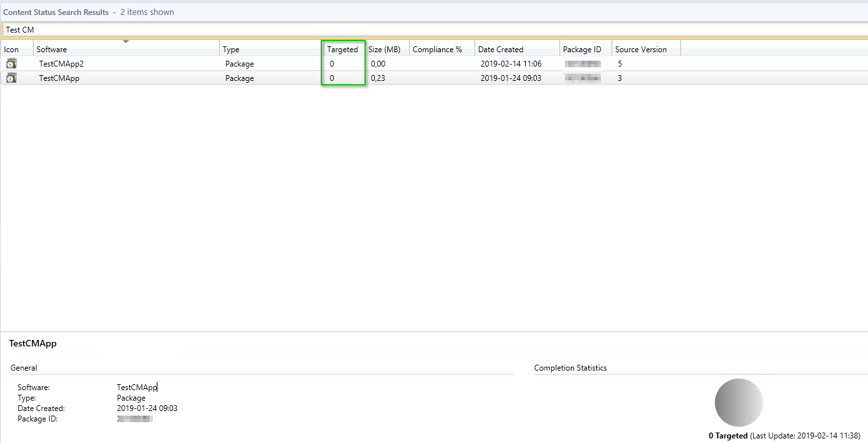This screenshot has height=443, width=868.
Task: Click the Icon column header
Action: 12,50
